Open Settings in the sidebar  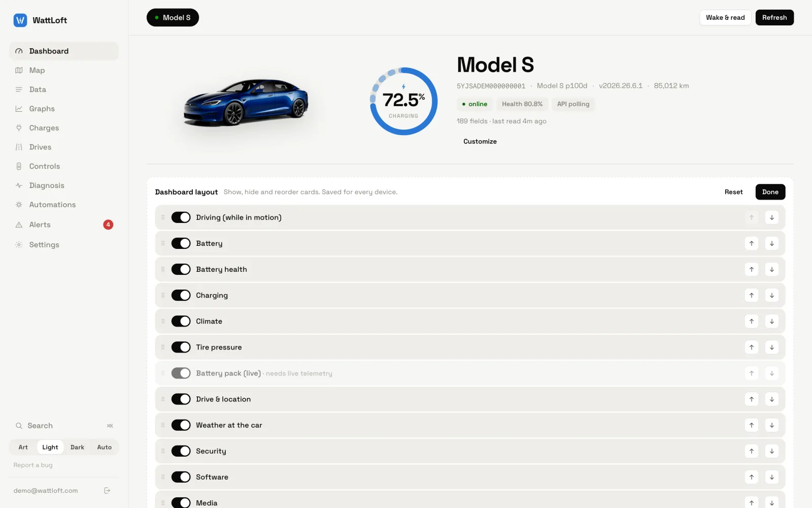[64, 245]
